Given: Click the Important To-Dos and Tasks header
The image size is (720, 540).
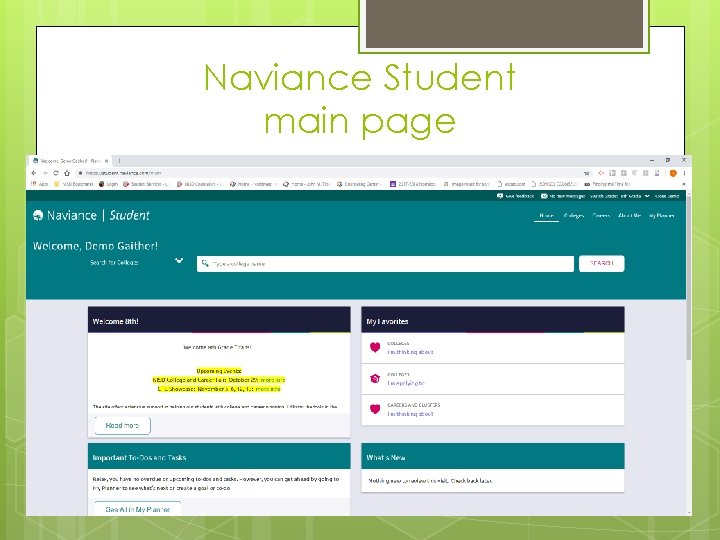Looking at the screenshot, I should coord(219,456).
